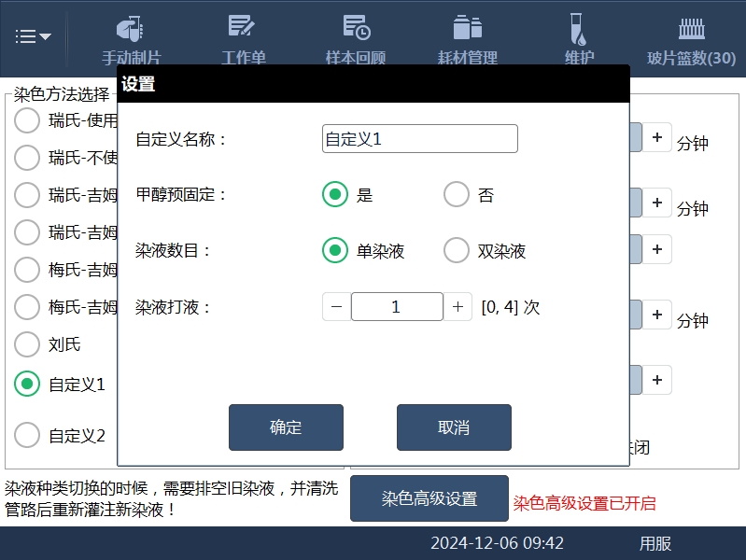Select the 自定义2 staining method
The width and height of the screenshot is (746, 560).
click(x=28, y=435)
